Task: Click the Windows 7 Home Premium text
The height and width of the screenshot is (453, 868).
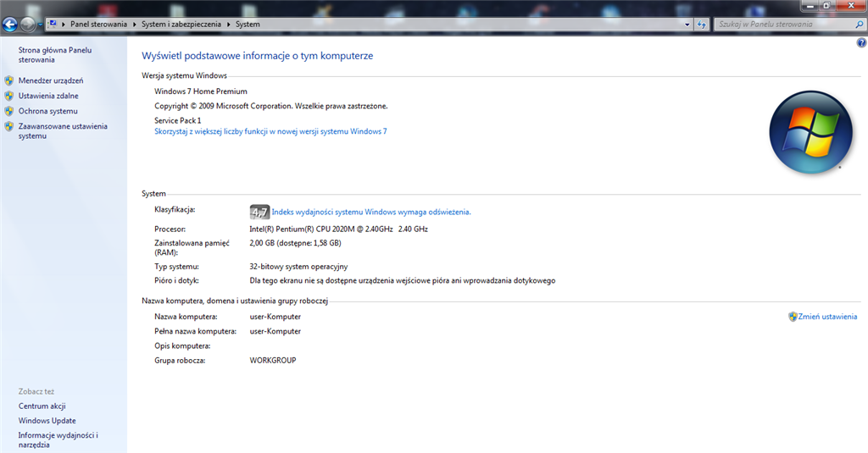Action: pos(200,91)
